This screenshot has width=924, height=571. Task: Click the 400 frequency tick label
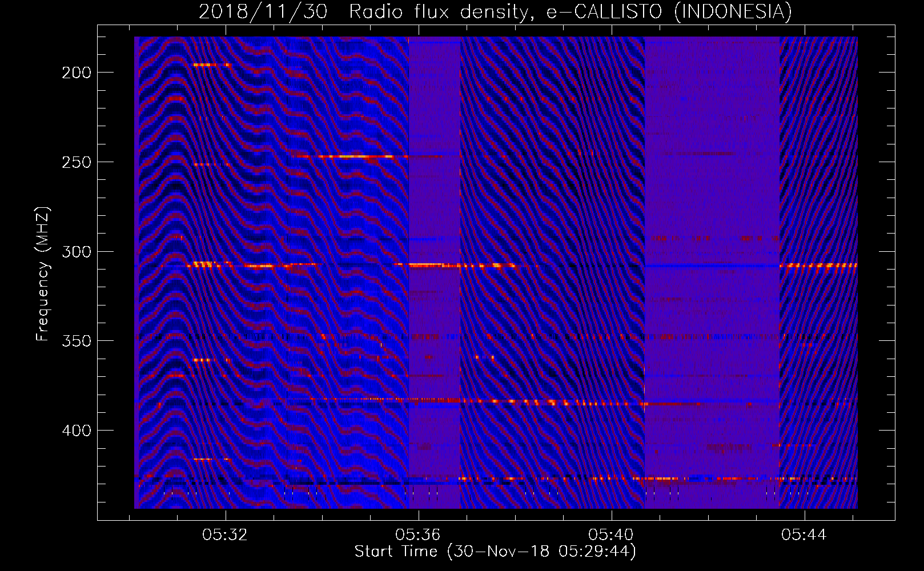click(77, 430)
